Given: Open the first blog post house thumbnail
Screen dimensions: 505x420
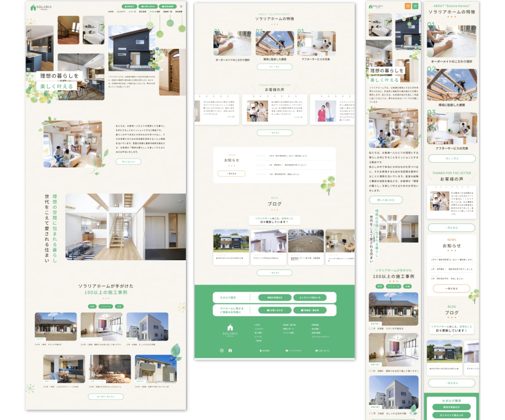Looking at the screenshot, I should (x=231, y=241).
